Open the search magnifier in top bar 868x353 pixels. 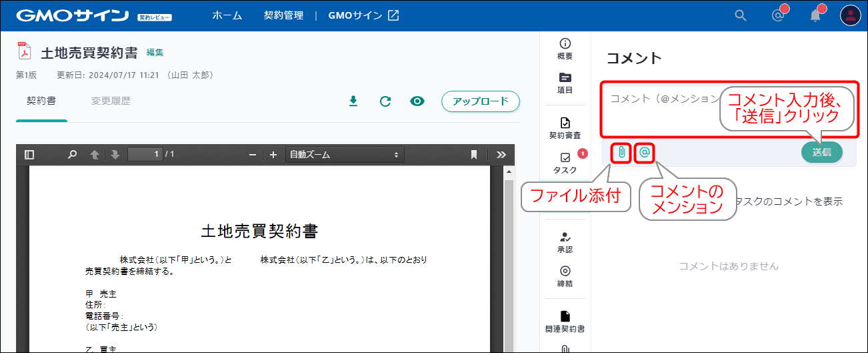[x=741, y=15]
